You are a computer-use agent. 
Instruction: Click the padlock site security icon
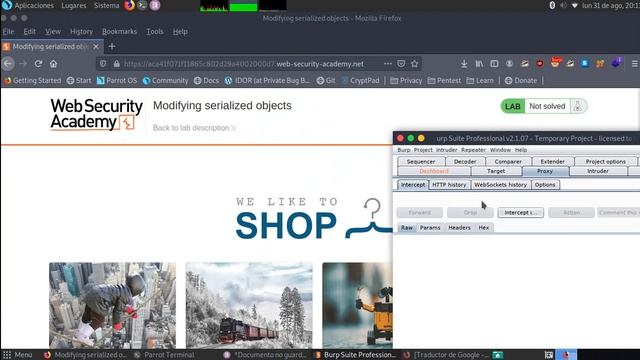click(116, 64)
